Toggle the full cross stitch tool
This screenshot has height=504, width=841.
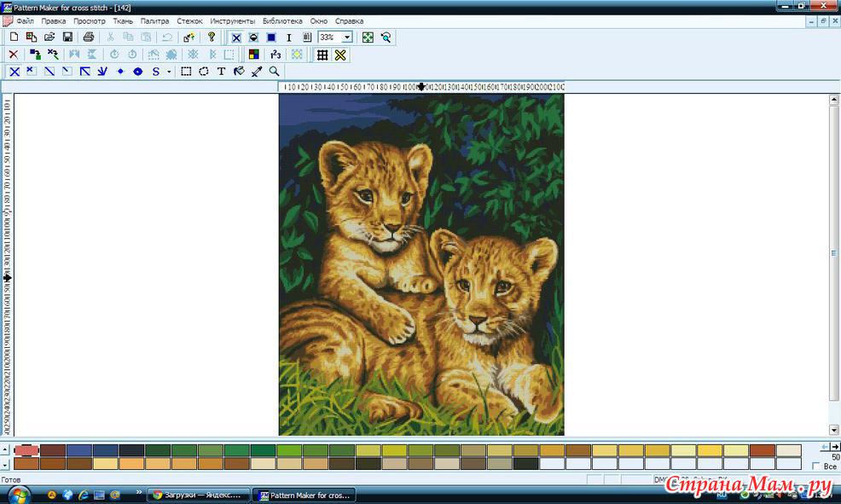coord(14,72)
